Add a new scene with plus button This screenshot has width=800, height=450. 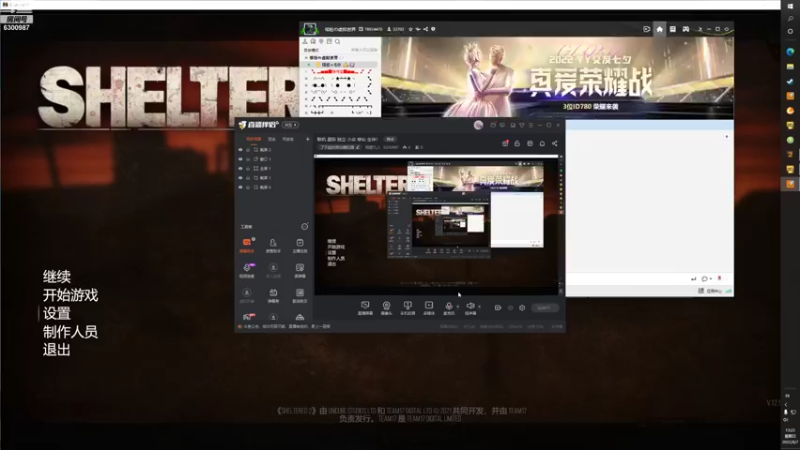307,139
